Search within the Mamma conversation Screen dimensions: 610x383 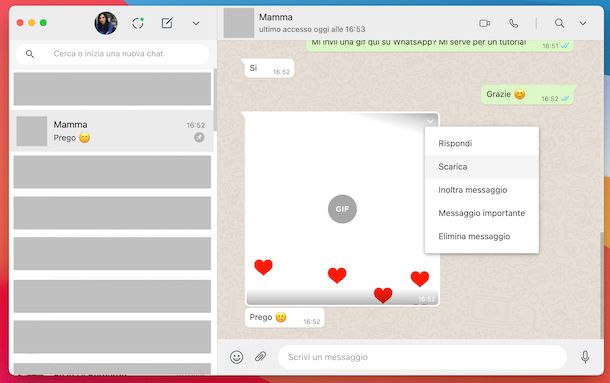pos(559,23)
